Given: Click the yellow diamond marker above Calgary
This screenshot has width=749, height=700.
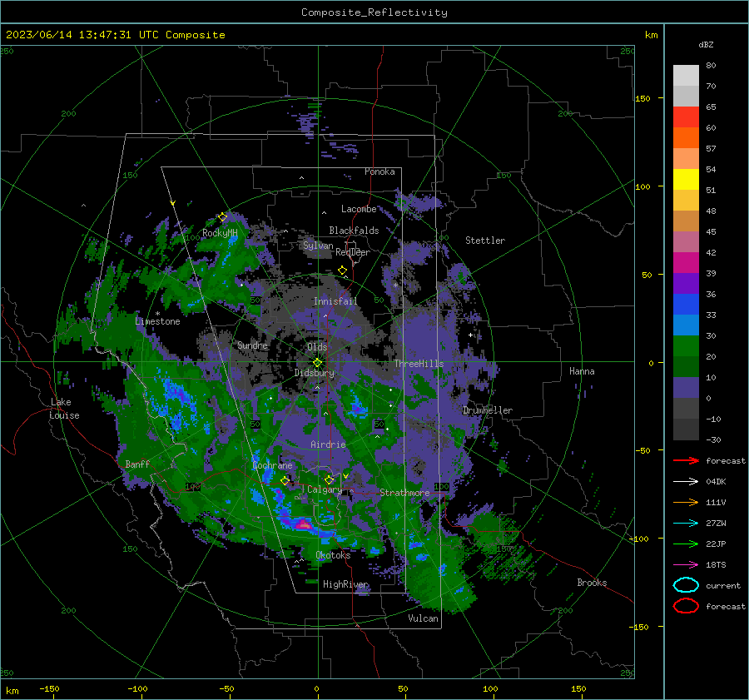Looking at the screenshot, I should pos(329,479).
